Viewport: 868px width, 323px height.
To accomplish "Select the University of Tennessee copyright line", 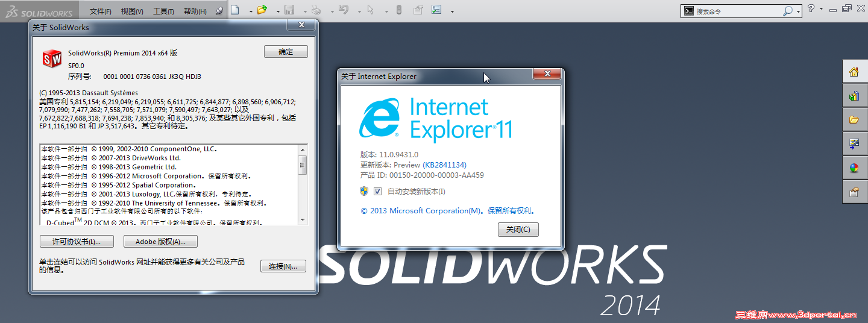I will click(154, 203).
